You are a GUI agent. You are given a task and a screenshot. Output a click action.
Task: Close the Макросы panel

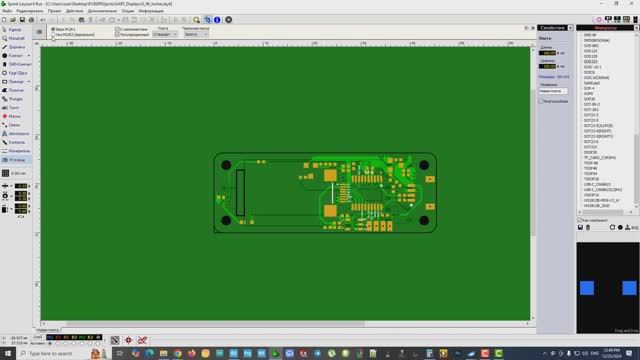pyautogui.click(x=637, y=28)
